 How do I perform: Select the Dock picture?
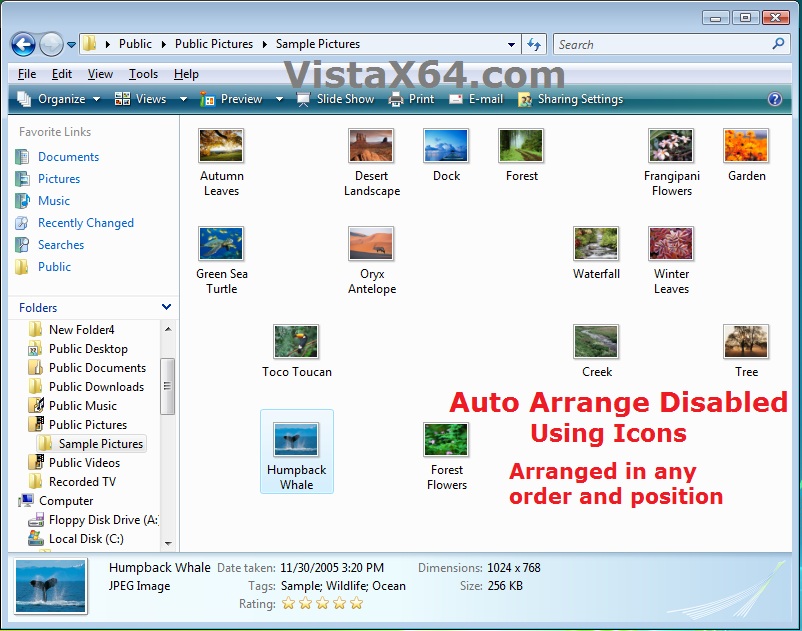tap(446, 155)
